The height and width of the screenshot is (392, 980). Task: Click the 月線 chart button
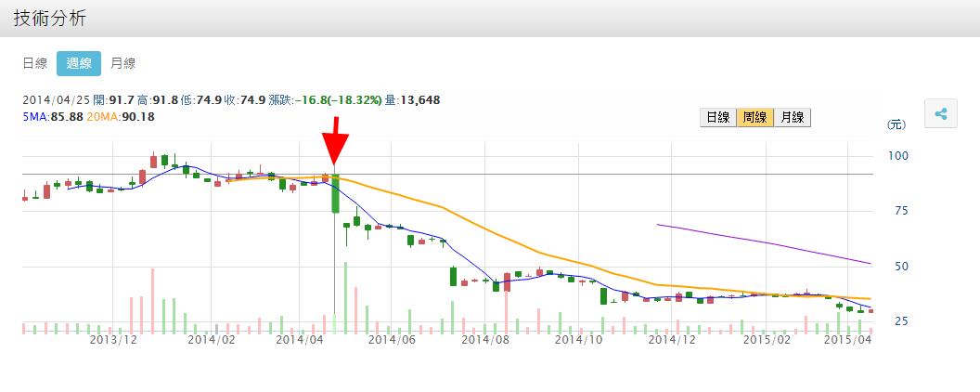click(x=792, y=118)
